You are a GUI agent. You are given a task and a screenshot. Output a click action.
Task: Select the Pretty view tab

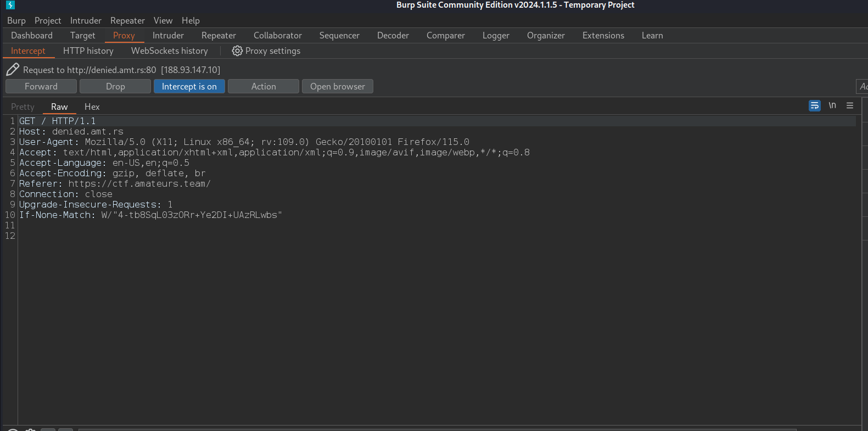click(23, 107)
